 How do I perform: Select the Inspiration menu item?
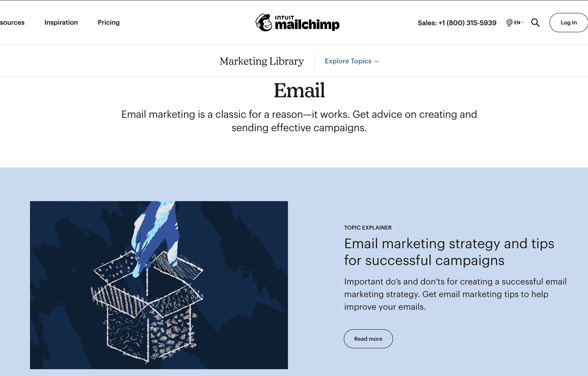pos(61,22)
